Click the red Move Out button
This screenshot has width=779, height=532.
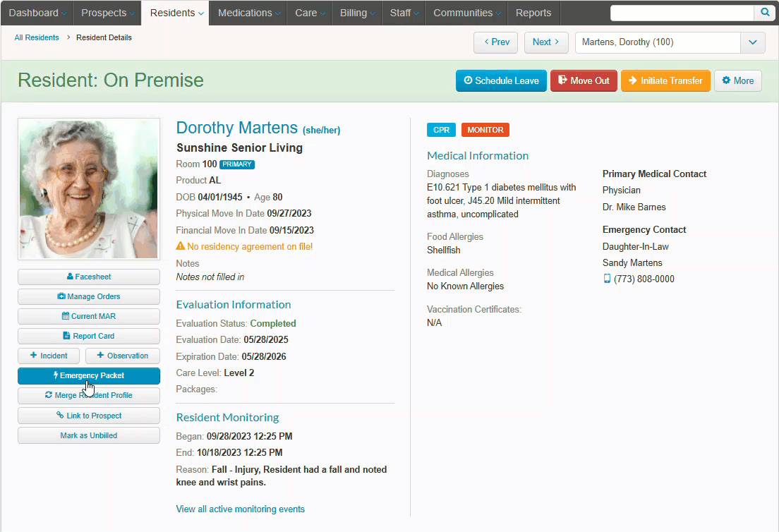click(584, 80)
